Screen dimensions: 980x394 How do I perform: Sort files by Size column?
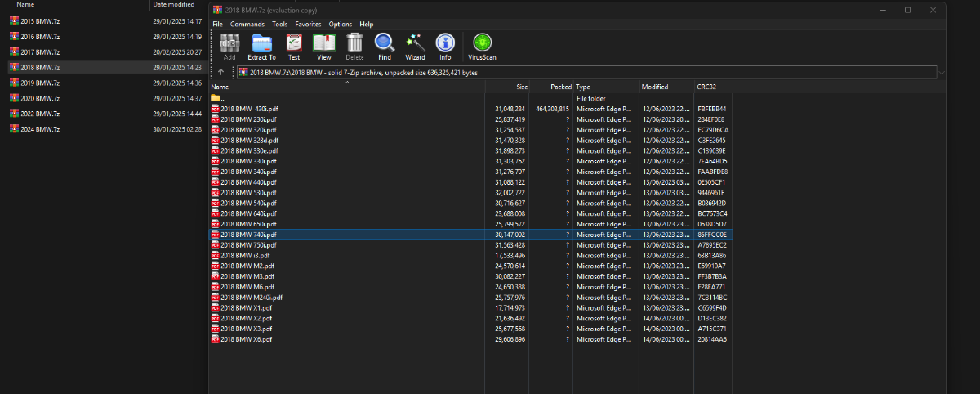[x=522, y=87]
